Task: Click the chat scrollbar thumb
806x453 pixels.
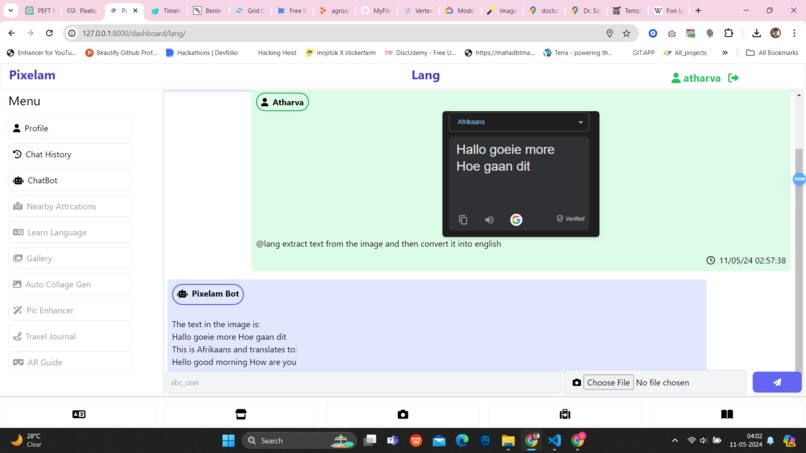Action: tap(798, 260)
